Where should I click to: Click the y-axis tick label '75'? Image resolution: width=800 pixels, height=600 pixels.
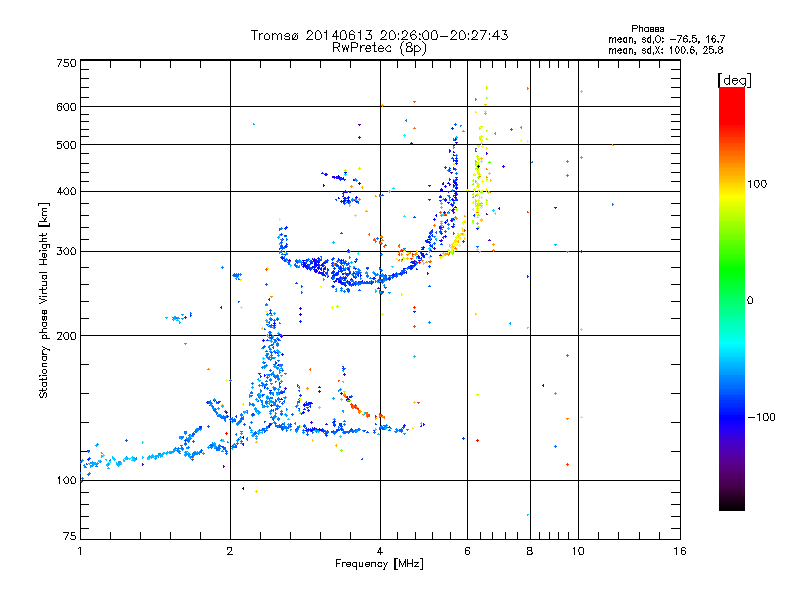pyautogui.click(x=70, y=536)
